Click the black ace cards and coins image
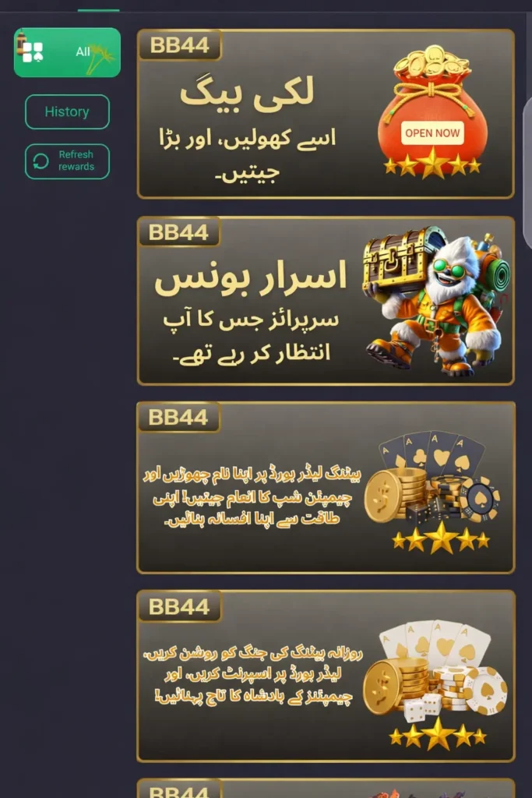The width and height of the screenshot is (532, 798). tap(432, 481)
